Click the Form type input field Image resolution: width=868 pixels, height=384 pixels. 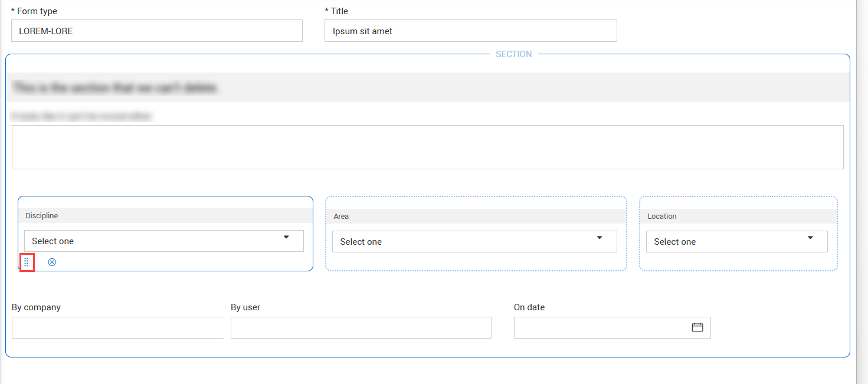pos(156,31)
